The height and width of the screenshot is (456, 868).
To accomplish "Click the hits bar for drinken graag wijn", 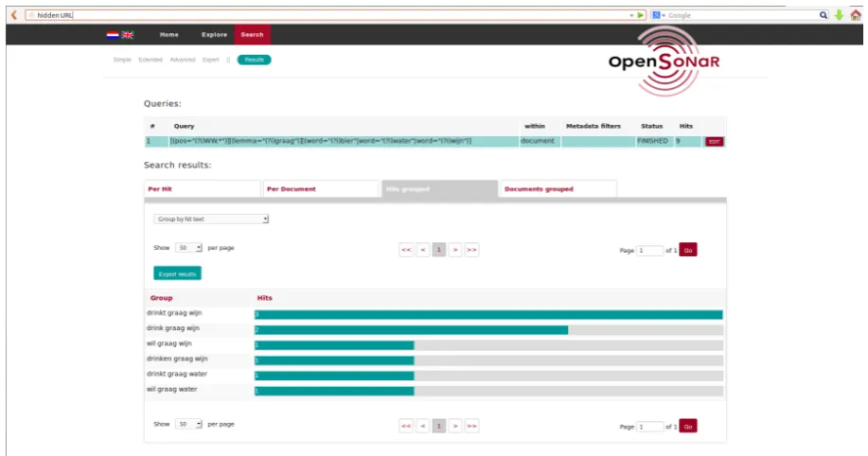I will (x=334, y=360).
